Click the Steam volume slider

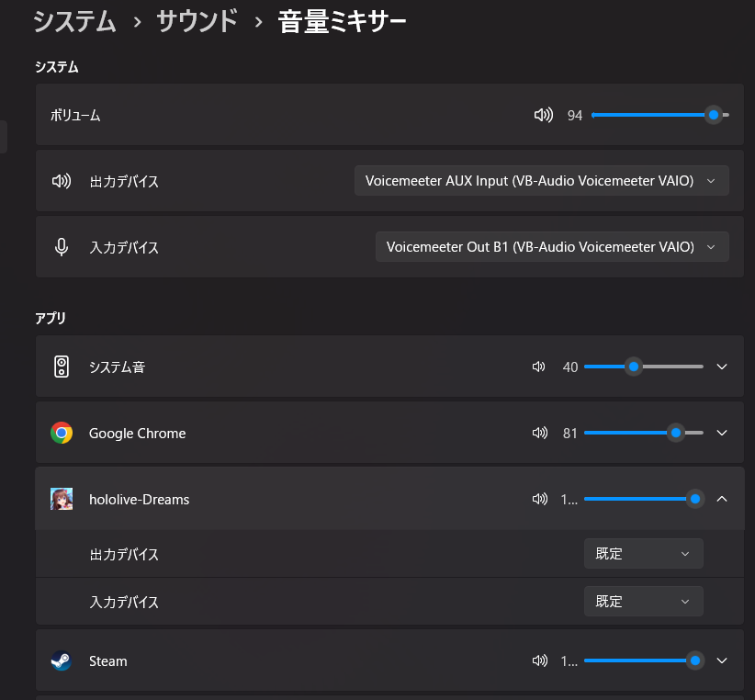[643, 660]
